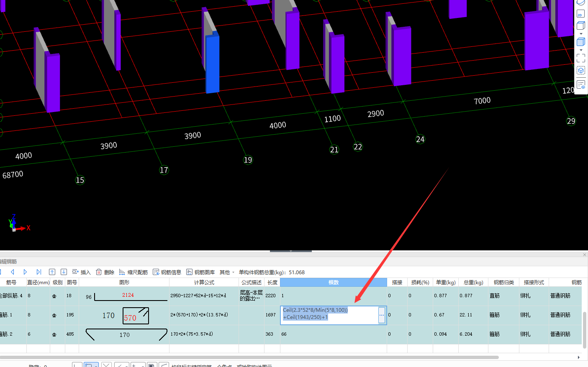Click the 搭接形式 column header
Viewport: 588px width, 367px height.
(534, 283)
